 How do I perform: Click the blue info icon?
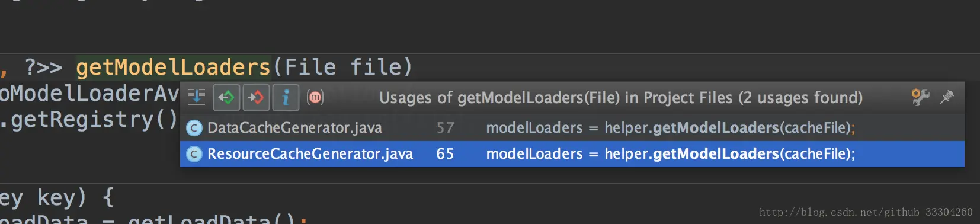pos(286,97)
